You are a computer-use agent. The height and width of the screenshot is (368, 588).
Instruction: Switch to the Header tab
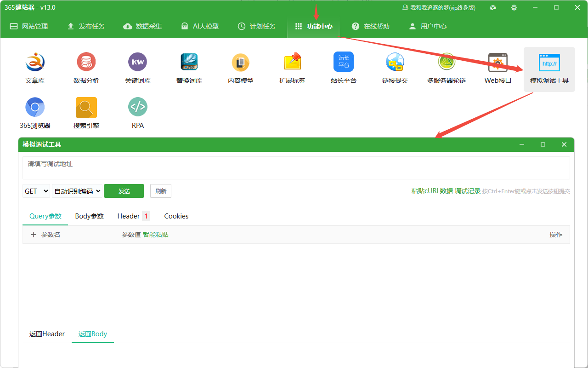133,216
